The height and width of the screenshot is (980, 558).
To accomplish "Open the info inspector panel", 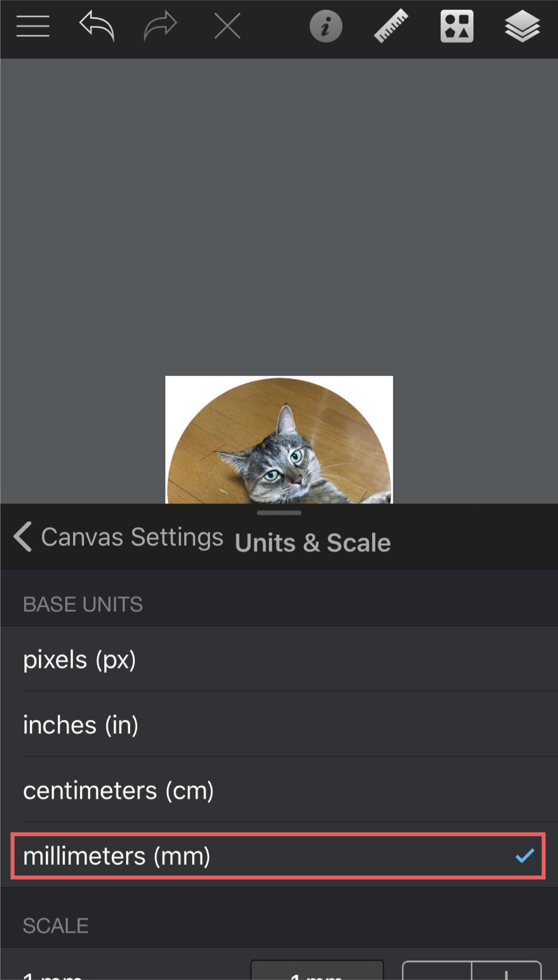I will 326,26.
